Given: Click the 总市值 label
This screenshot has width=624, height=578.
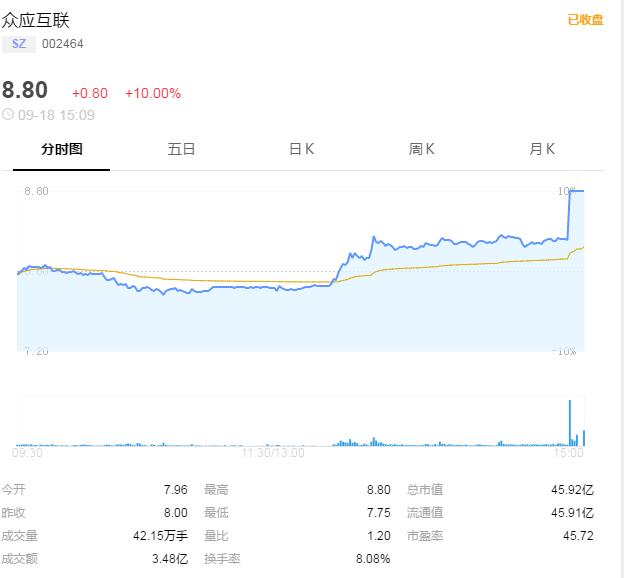Looking at the screenshot, I should click(x=425, y=490).
